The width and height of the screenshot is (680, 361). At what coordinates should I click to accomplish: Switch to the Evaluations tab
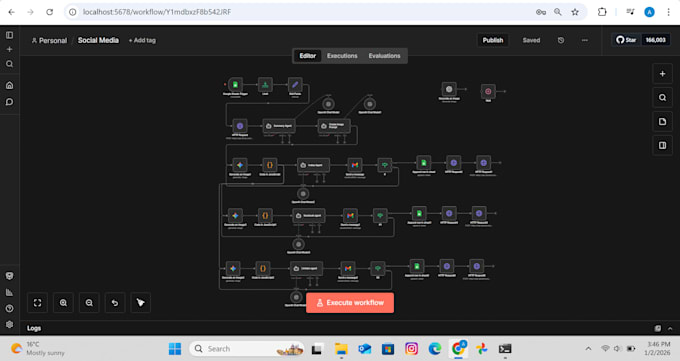coord(384,56)
